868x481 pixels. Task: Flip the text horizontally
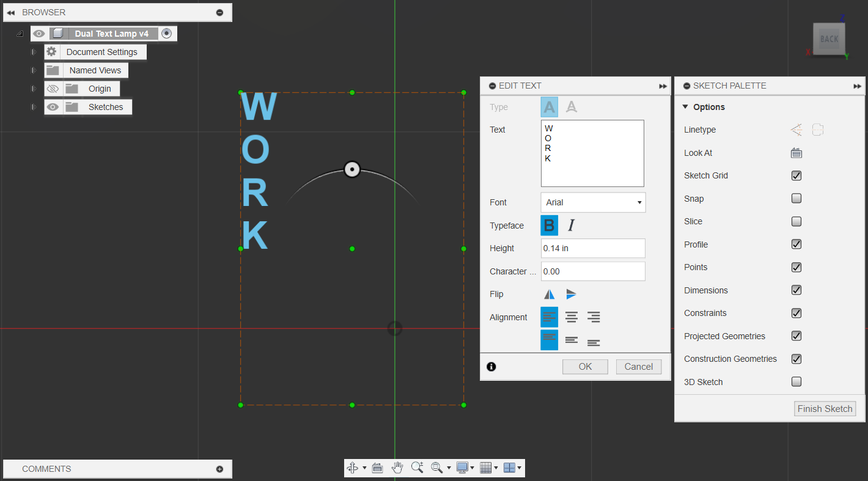pos(550,294)
